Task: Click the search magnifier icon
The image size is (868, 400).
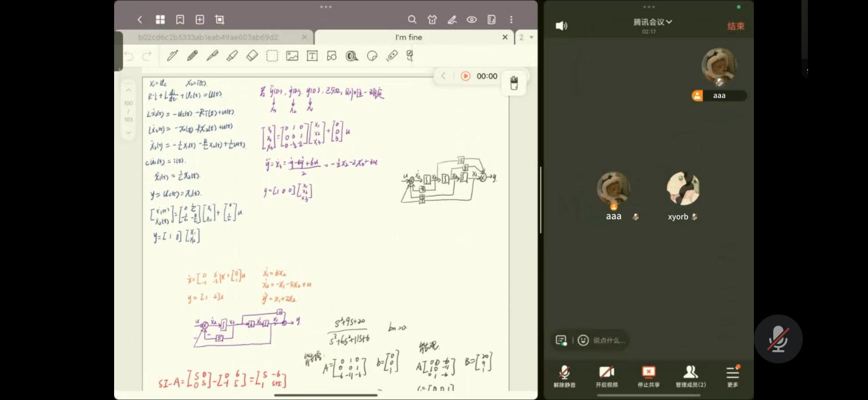Action: tap(412, 20)
